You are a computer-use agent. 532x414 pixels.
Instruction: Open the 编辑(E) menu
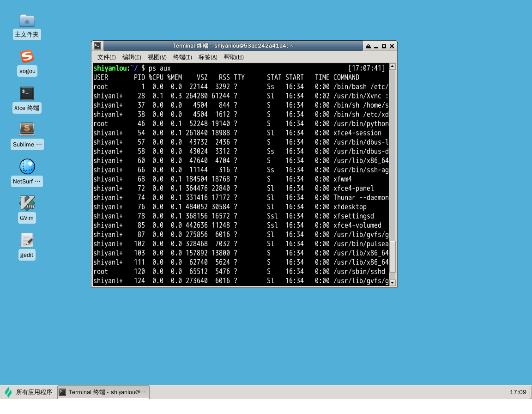132,57
